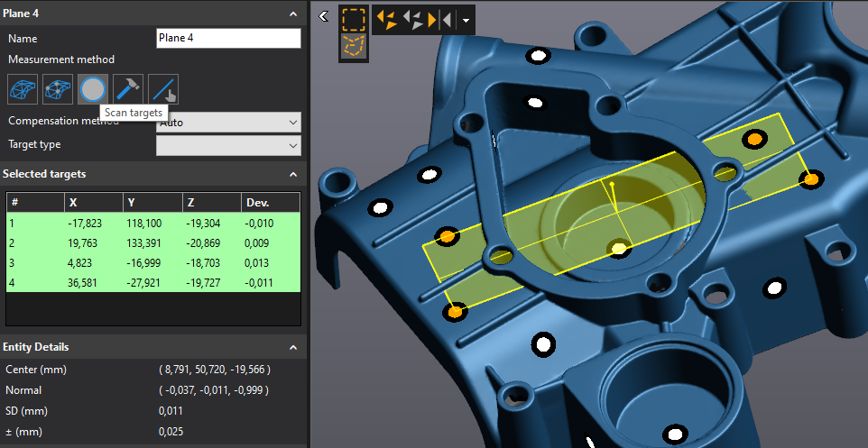Click the Name field containing Plane 4
Image resolution: width=868 pixels, height=448 pixels.
click(228, 38)
